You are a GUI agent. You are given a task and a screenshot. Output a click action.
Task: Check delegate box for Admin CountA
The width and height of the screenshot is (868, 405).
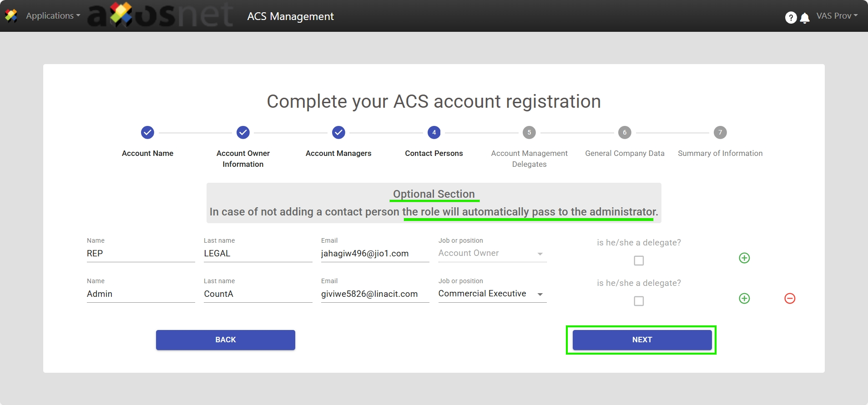pyautogui.click(x=639, y=301)
